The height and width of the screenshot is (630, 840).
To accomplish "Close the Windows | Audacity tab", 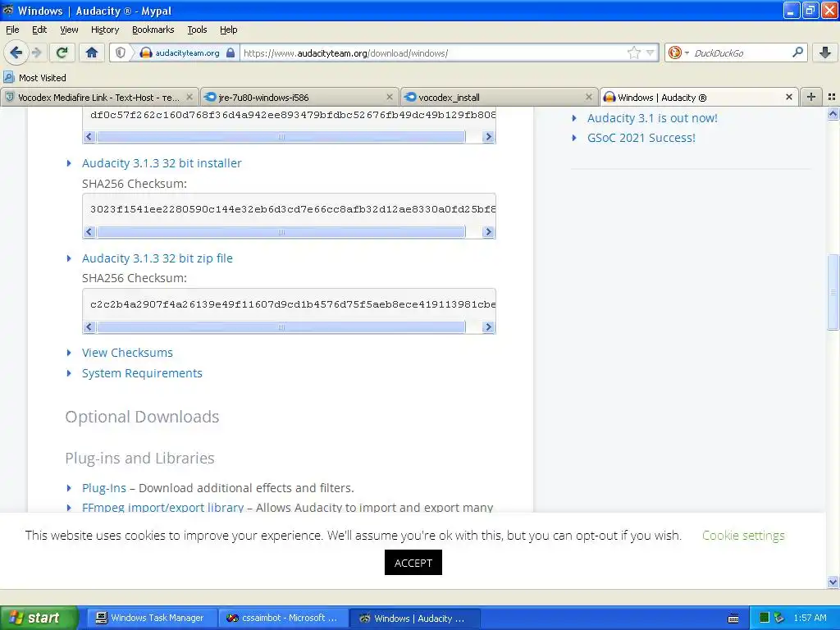I will (788, 97).
